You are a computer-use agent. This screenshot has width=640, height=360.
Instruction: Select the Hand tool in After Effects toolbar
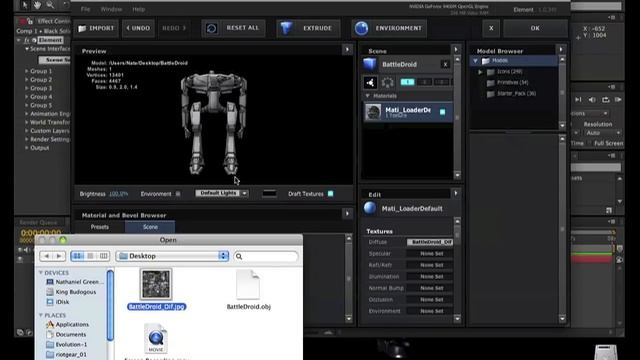point(38,5)
